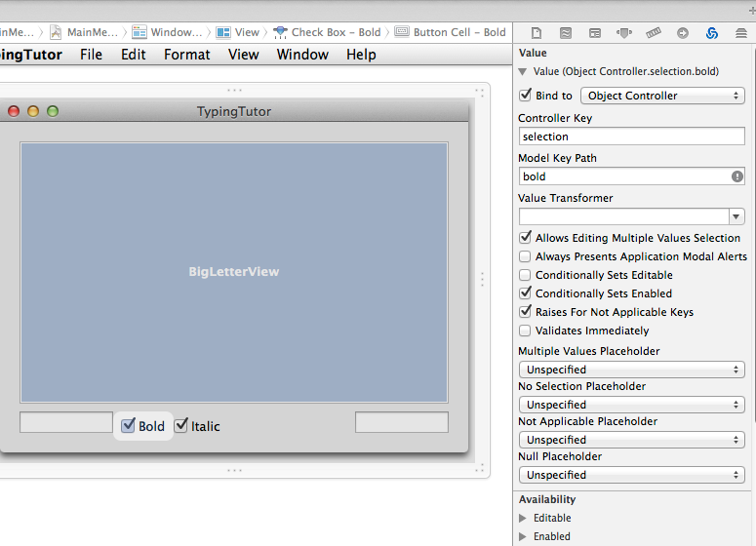Open the View menu in menu editor
Screen dimensions: 756x546
pyautogui.click(x=244, y=55)
